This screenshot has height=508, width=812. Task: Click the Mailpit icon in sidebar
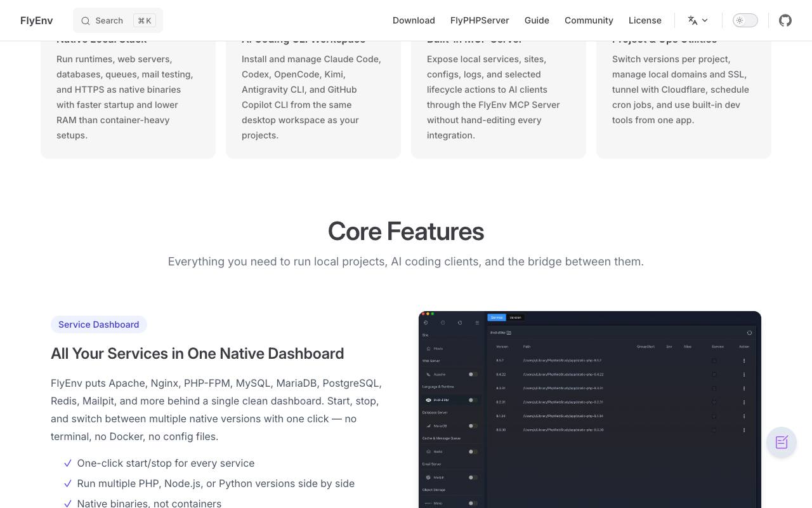click(429, 478)
